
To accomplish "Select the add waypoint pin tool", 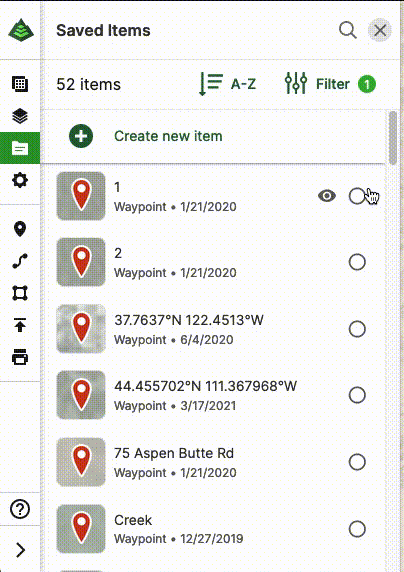I will coord(20,229).
